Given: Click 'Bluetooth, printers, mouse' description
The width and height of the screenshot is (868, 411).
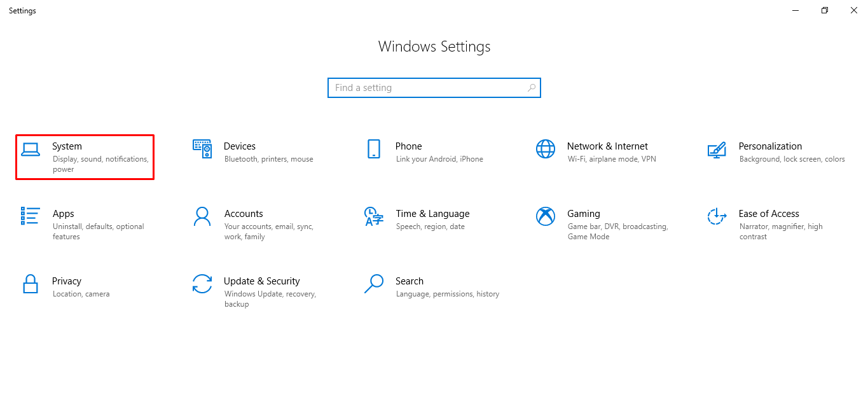Looking at the screenshot, I should click(269, 159).
